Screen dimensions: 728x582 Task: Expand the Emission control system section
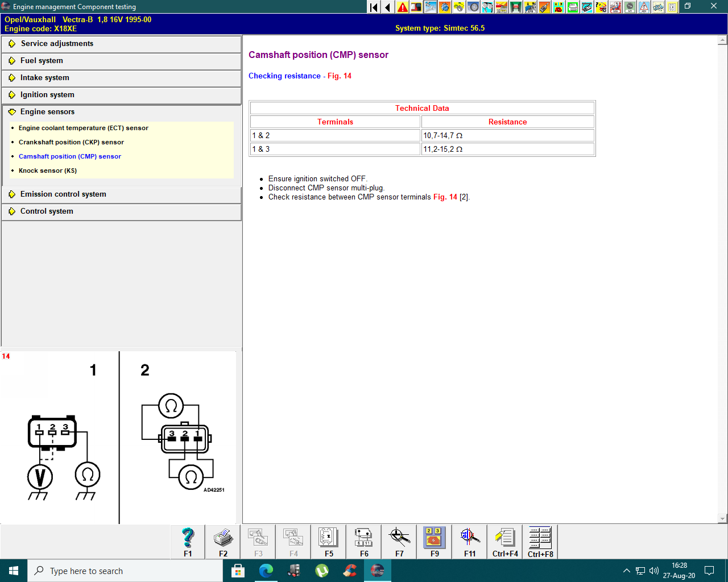(x=122, y=194)
